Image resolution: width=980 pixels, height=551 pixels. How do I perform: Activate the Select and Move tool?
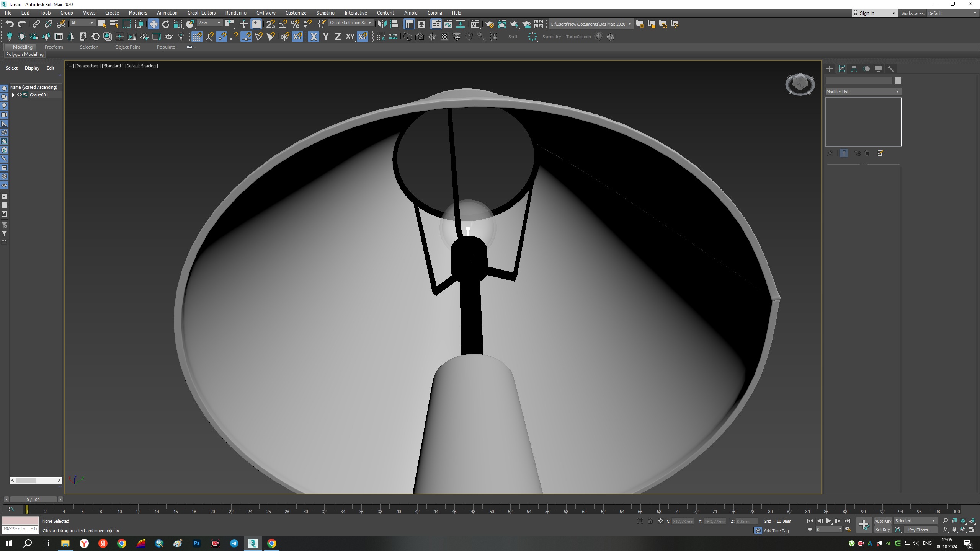[x=154, y=24]
